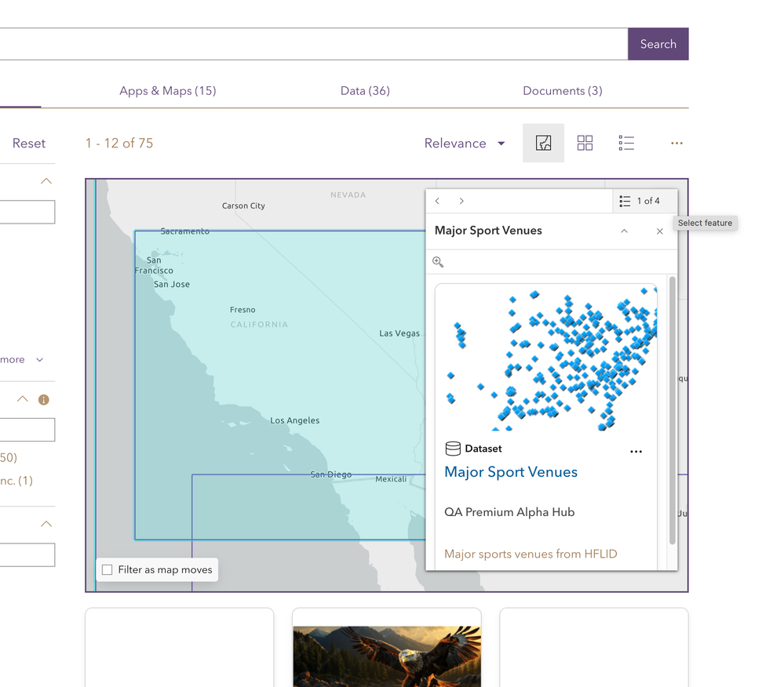Screen dimensions: 784x687
Task: Open more options ellipsis beside view icons
Action: point(676,144)
